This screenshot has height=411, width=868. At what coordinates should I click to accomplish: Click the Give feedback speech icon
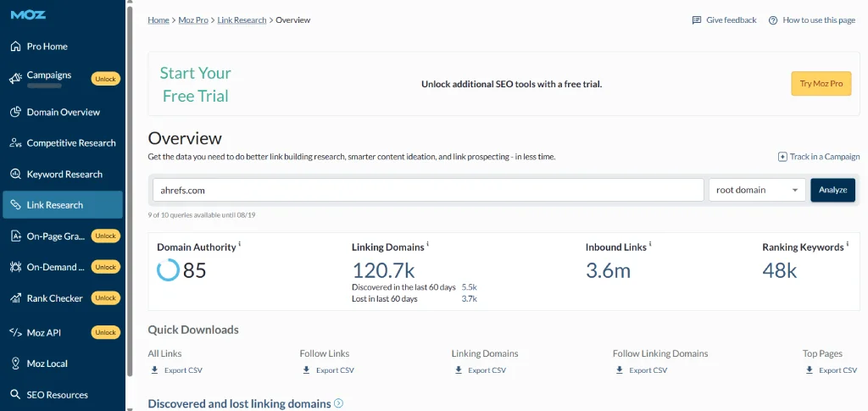pyautogui.click(x=697, y=19)
